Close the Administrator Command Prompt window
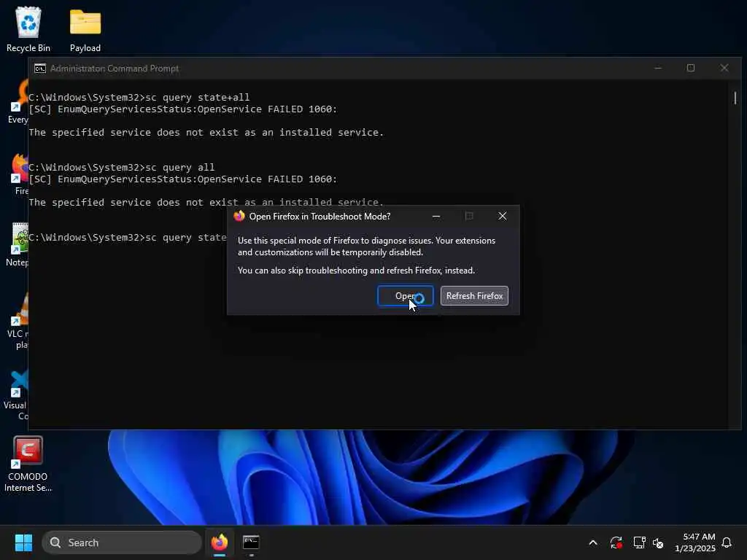This screenshot has width=747, height=560. point(724,68)
